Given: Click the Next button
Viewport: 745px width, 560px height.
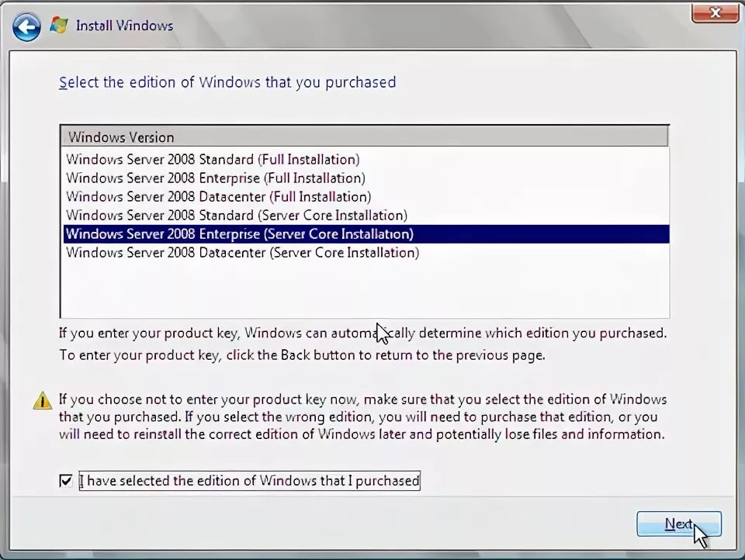Looking at the screenshot, I should (679, 524).
